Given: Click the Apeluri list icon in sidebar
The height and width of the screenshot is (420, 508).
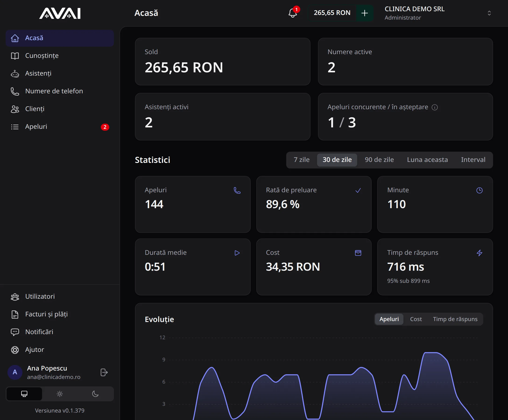Looking at the screenshot, I should (x=15, y=127).
